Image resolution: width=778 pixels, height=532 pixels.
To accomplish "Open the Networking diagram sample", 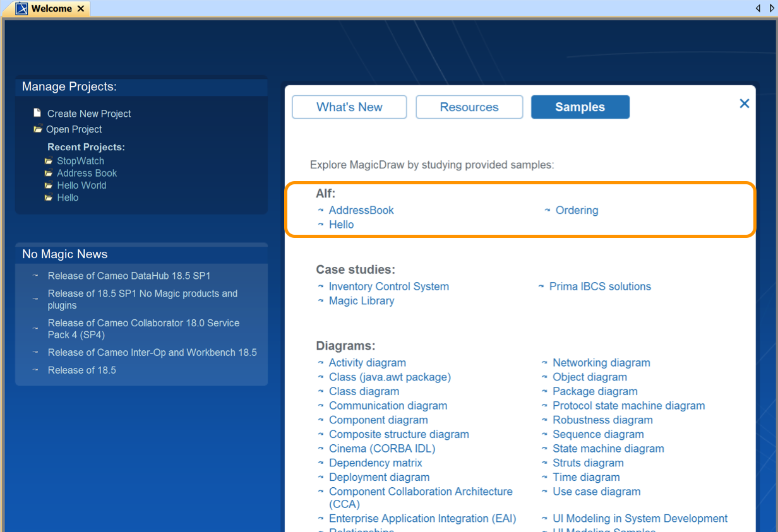I will coord(601,363).
